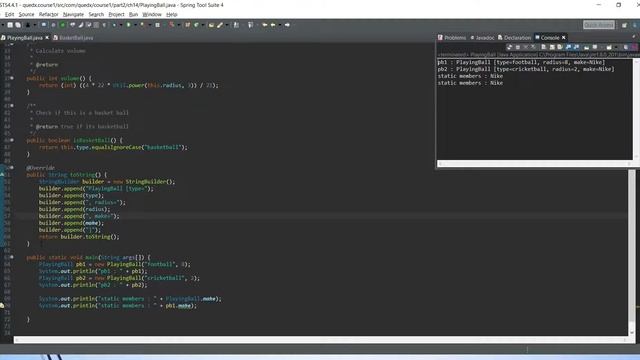Screen dimensions: 640x360
Task: Open the Back navigation history dropdown
Action: point(280,25)
